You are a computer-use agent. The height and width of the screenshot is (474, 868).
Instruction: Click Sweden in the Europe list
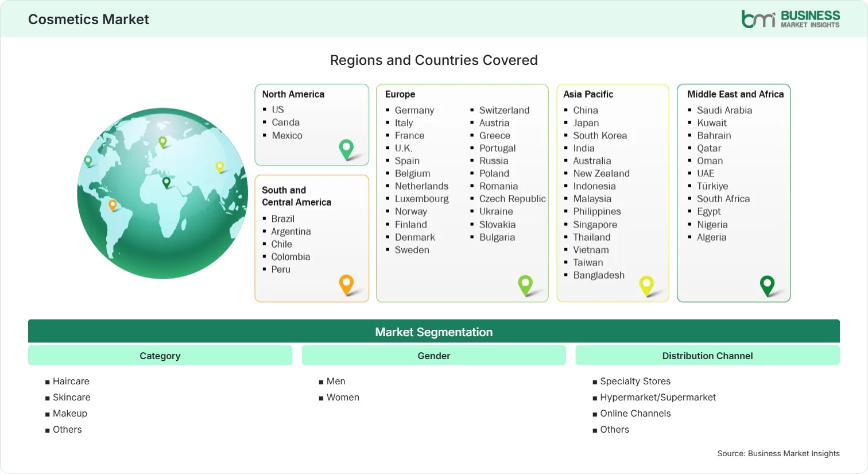(x=412, y=250)
